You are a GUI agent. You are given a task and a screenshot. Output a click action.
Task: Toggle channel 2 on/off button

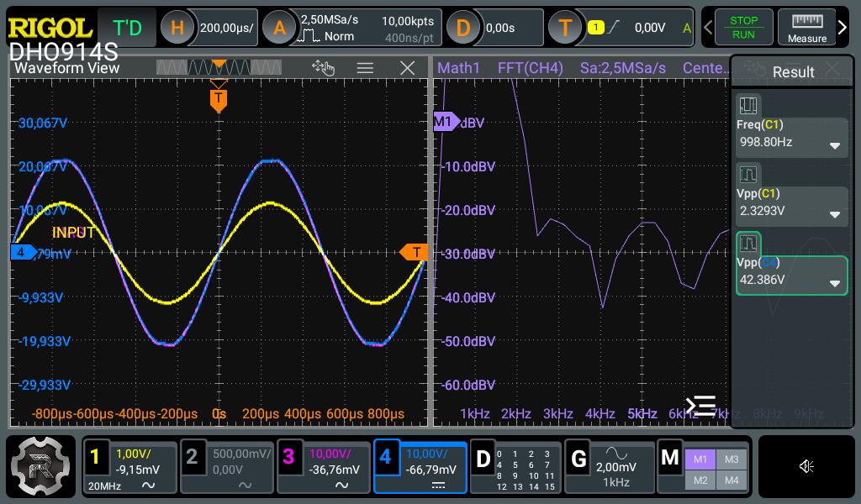tap(192, 456)
